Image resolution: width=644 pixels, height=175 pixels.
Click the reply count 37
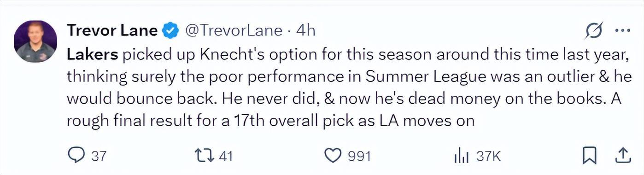(x=98, y=157)
